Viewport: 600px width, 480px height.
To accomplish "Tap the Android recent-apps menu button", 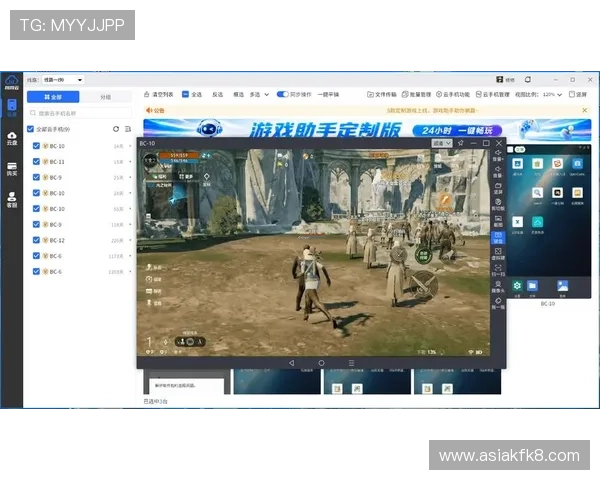I will coord(351,362).
